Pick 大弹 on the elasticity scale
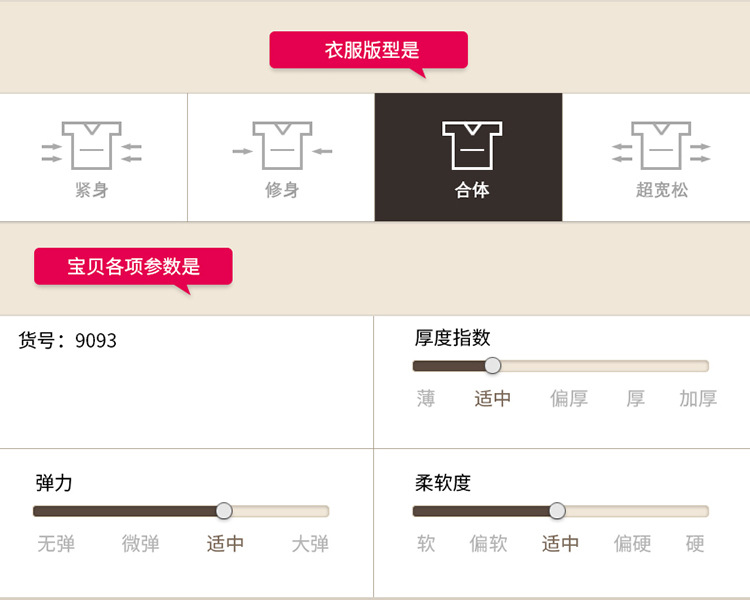 click(x=310, y=544)
